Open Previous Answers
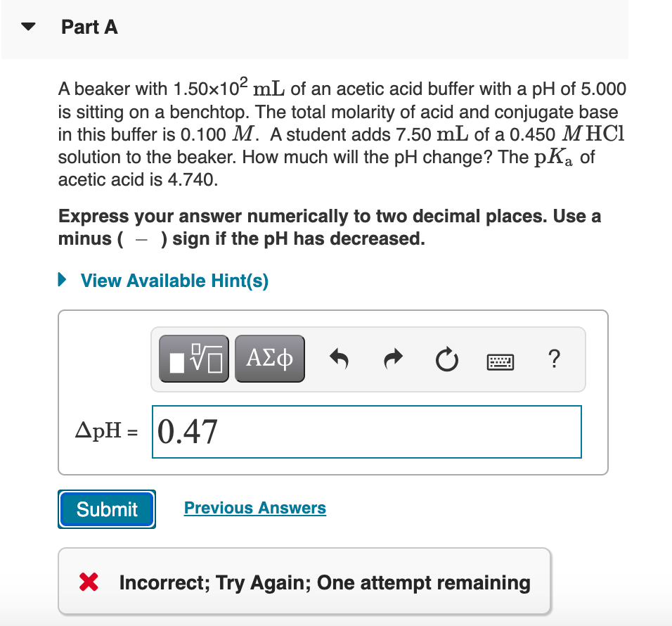The width and height of the screenshot is (672, 626). point(255,508)
